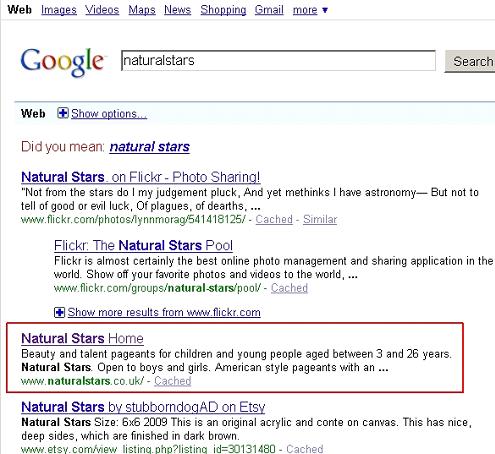
Task: Click the Search button
Action: tap(470, 61)
